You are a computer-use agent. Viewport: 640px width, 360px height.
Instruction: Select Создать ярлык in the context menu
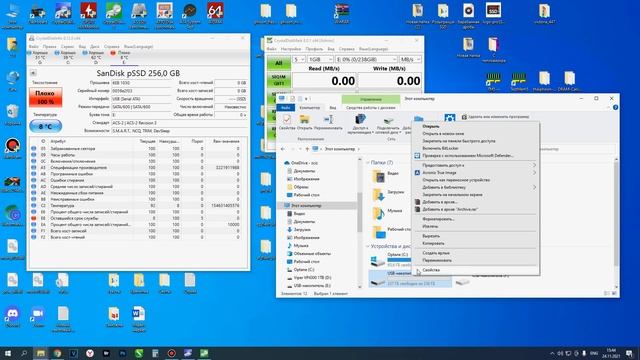click(x=476, y=253)
